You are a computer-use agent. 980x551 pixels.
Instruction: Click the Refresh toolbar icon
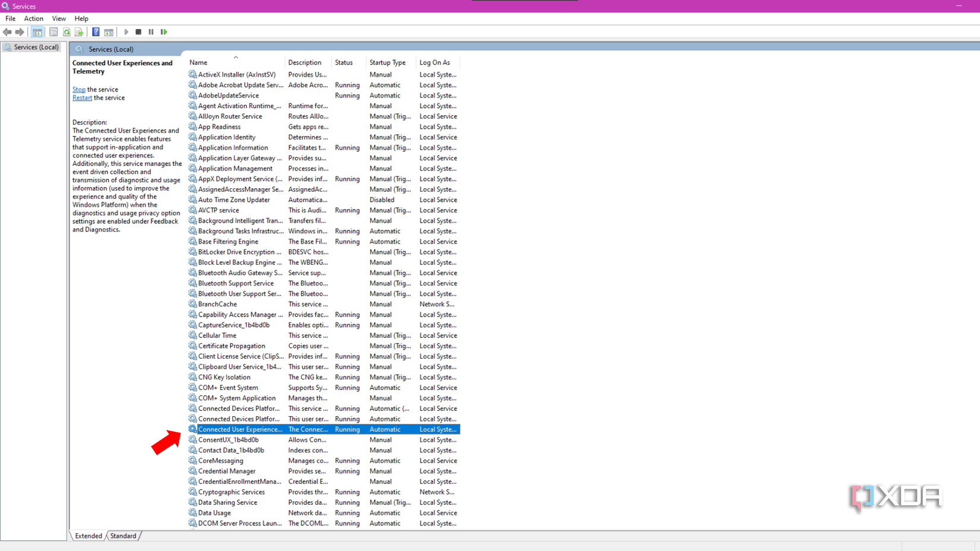[x=67, y=32]
